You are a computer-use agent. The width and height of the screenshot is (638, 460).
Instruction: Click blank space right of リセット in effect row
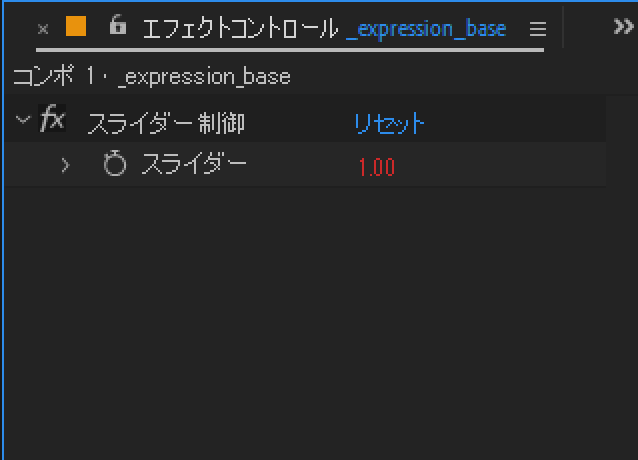click(x=510, y=123)
